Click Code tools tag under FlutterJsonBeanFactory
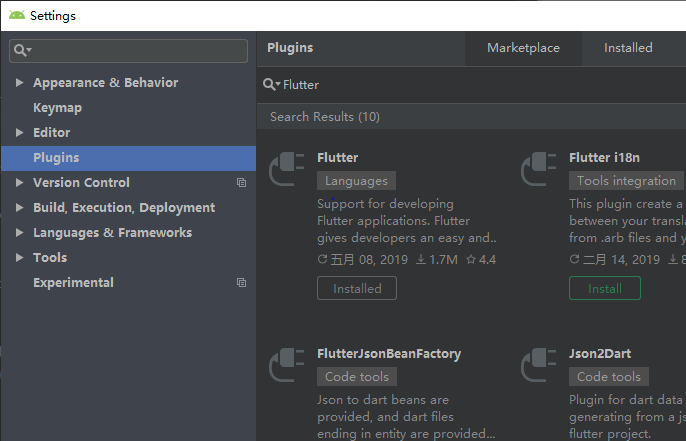686x441 pixels. coord(357,377)
